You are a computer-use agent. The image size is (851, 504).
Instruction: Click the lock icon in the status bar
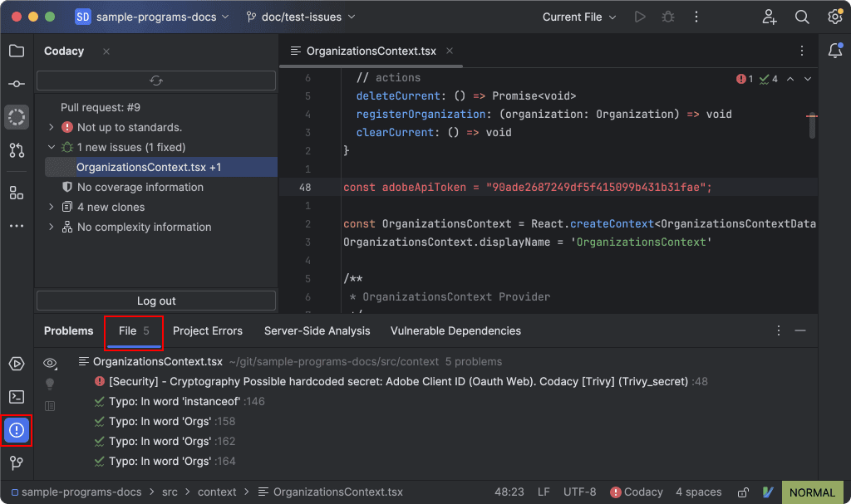[742, 492]
